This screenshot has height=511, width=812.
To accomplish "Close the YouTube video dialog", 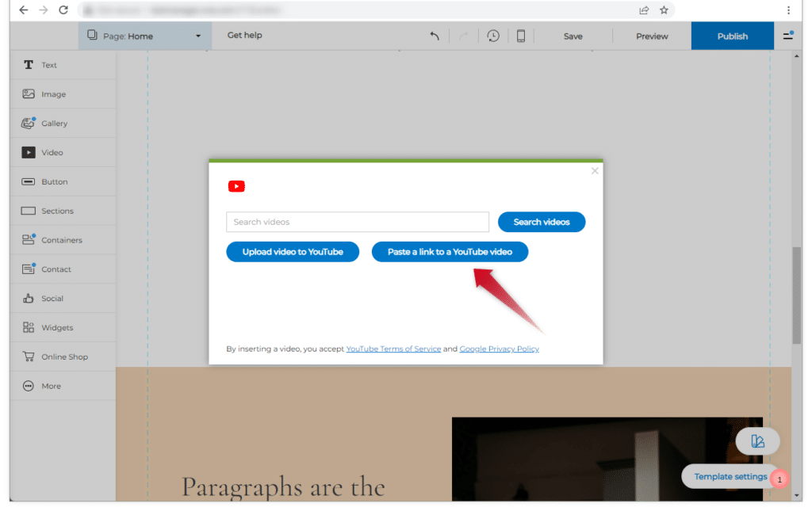I will (x=595, y=170).
